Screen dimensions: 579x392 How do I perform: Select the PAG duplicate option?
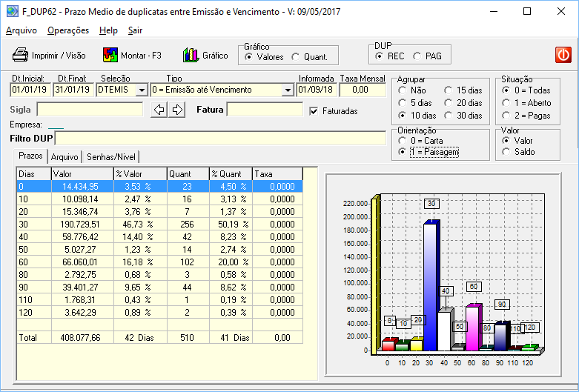click(x=417, y=56)
